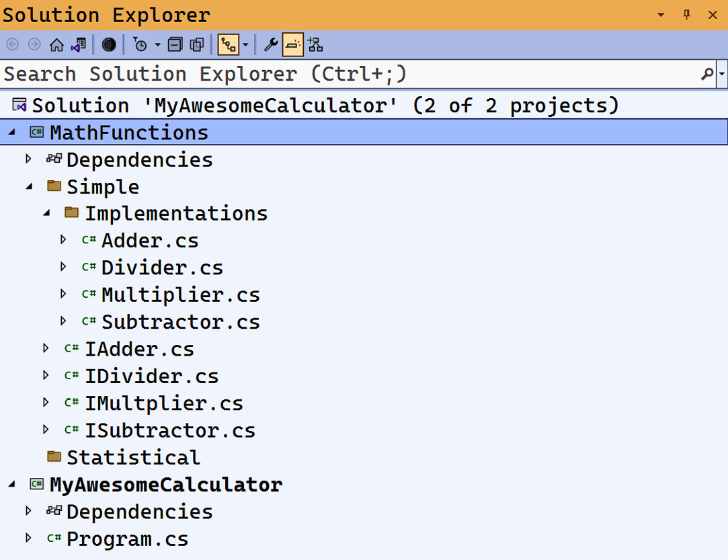
Task: Click the Show All Files icon
Action: (x=197, y=45)
